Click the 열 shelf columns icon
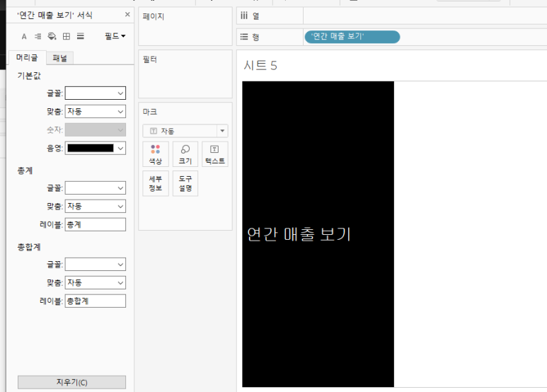The width and height of the screenshot is (547, 392). coord(244,16)
